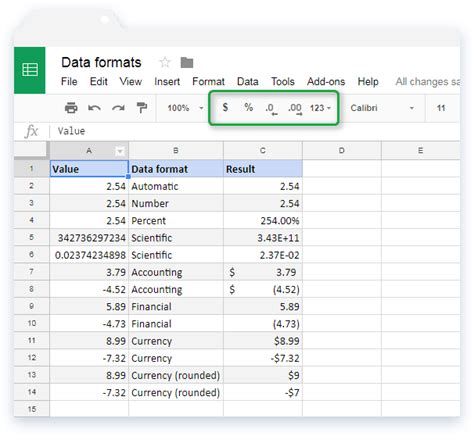
Task: Select result cell $8.99
Action: tap(263, 341)
